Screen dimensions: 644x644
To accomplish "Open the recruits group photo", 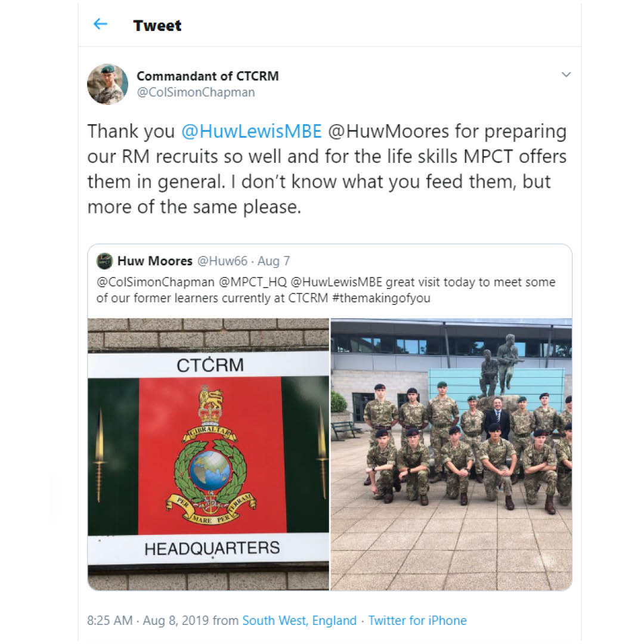I will (x=451, y=454).
